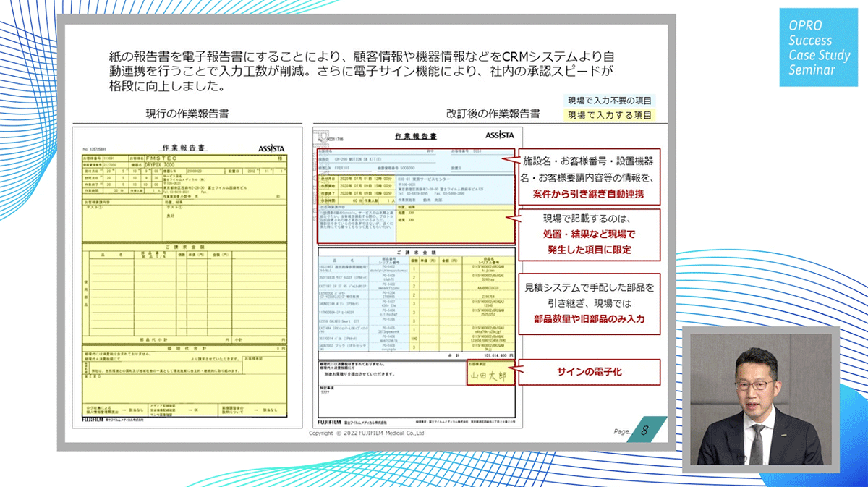The width and height of the screenshot is (868, 487).
Task: Click the ご請求金額 table header in revised report
Action: (x=416, y=252)
